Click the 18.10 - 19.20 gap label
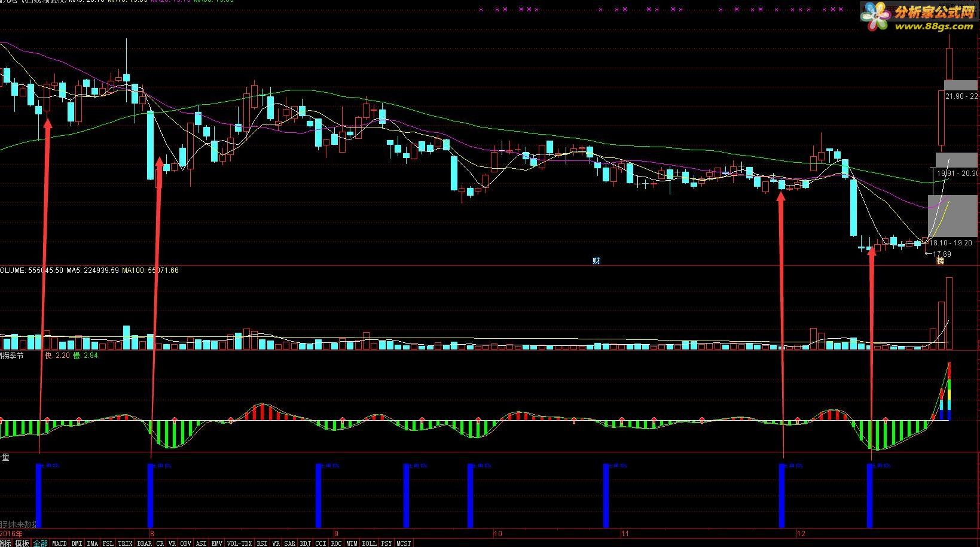Image resolution: width=980 pixels, height=547 pixels. [951, 243]
